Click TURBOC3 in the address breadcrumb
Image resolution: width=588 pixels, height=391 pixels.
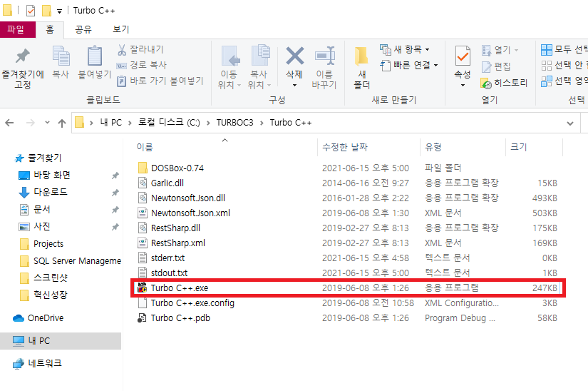coord(234,123)
